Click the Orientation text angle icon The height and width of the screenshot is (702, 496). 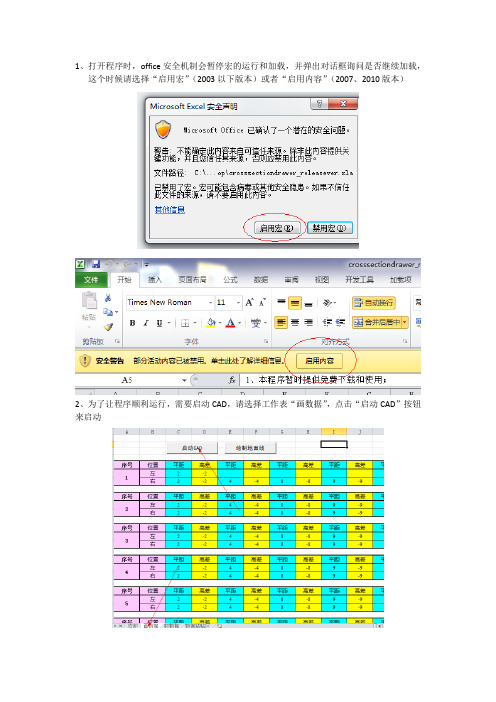tap(328, 303)
